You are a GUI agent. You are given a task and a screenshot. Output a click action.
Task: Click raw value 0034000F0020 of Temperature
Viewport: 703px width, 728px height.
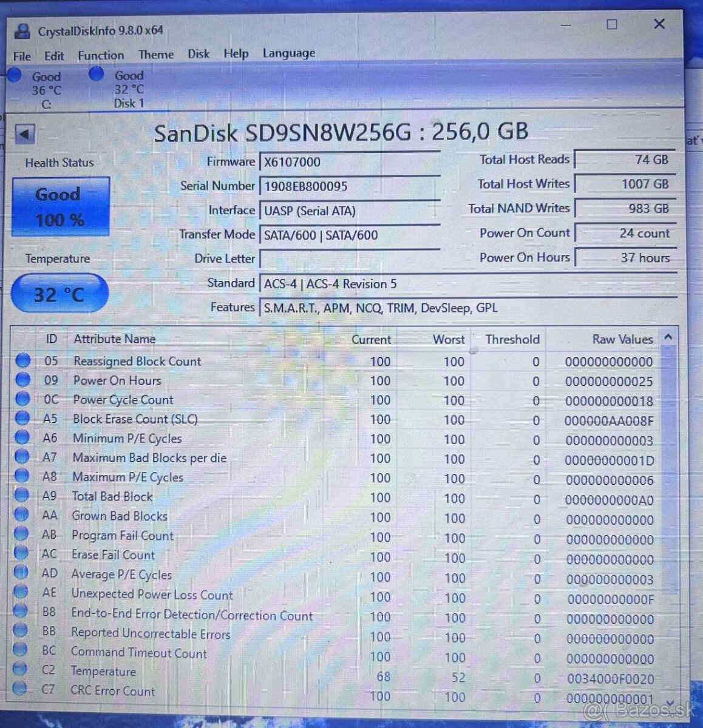pyautogui.click(x=611, y=679)
